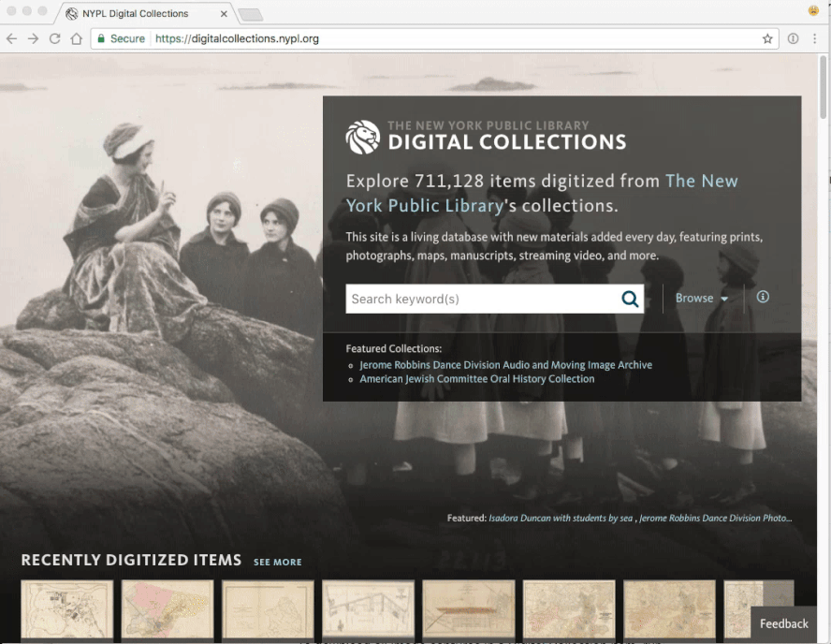Click the address bar URL
The height and width of the screenshot is (644, 831).
pyautogui.click(x=237, y=38)
